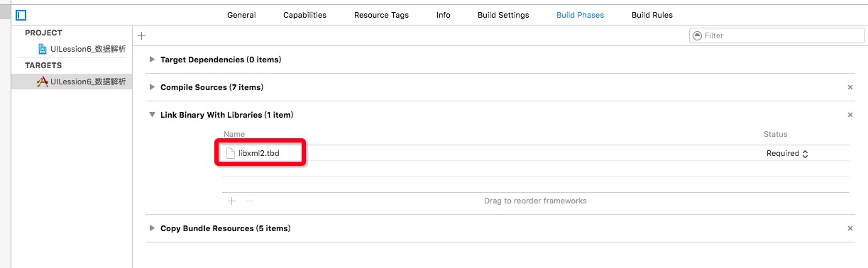Delete the Compile Sources phase with X
868x268 pixels.
850,87
